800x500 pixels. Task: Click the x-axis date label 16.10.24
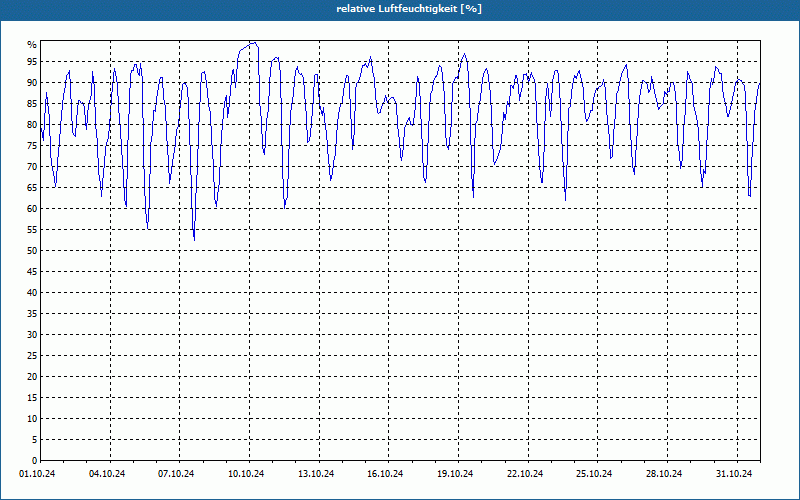click(385, 474)
